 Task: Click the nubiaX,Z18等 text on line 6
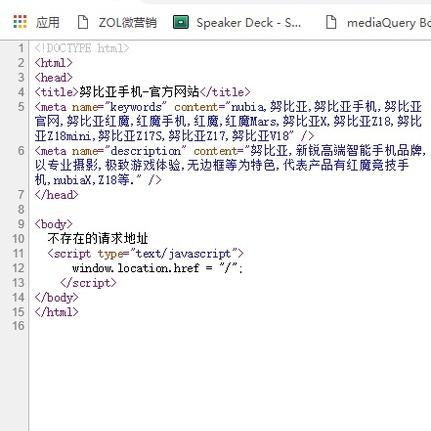(x=91, y=180)
